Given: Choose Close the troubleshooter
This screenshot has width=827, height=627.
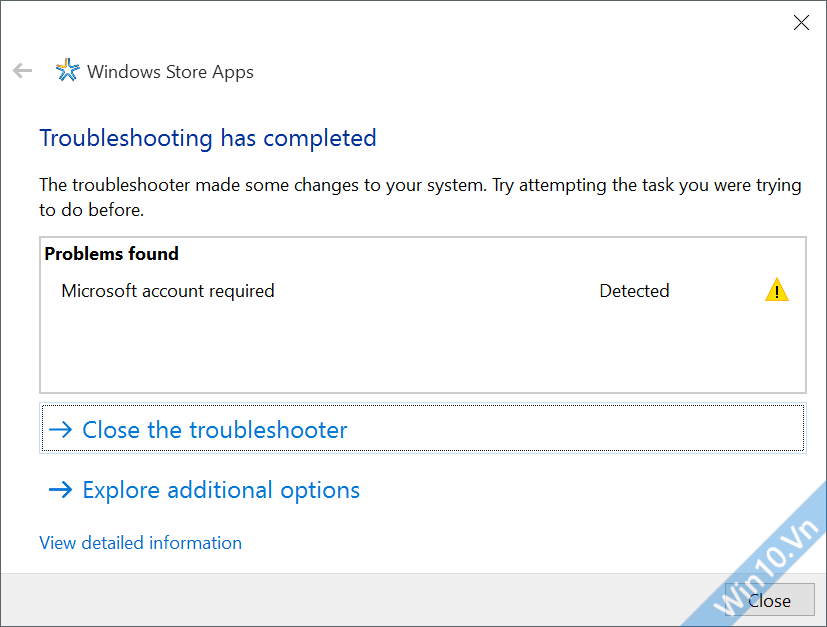Looking at the screenshot, I should pyautogui.click(x=423, y=428).
